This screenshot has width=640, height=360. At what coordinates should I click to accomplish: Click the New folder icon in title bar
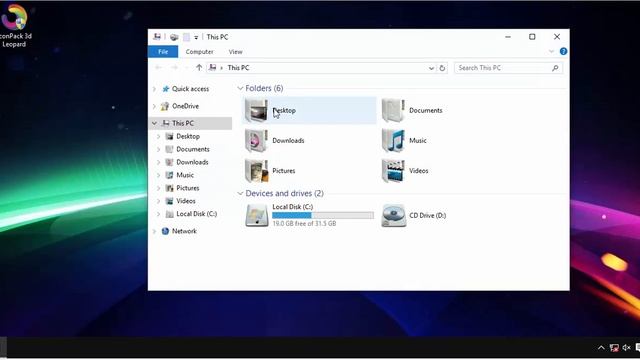(x=186, y=37)
